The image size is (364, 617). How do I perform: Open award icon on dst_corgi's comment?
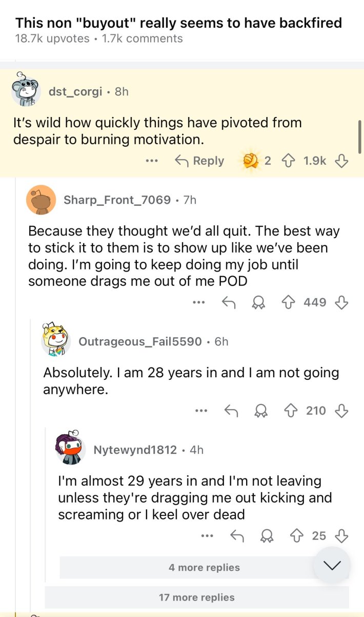coord(251,161)
